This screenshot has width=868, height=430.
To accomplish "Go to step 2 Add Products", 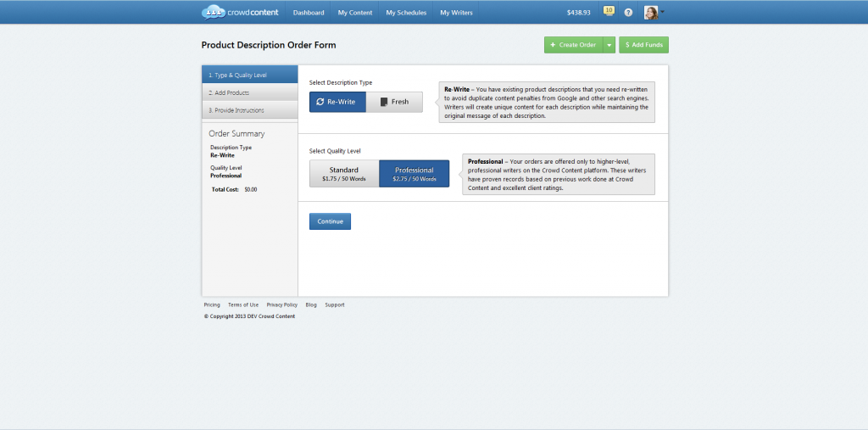I will point(249,92).
